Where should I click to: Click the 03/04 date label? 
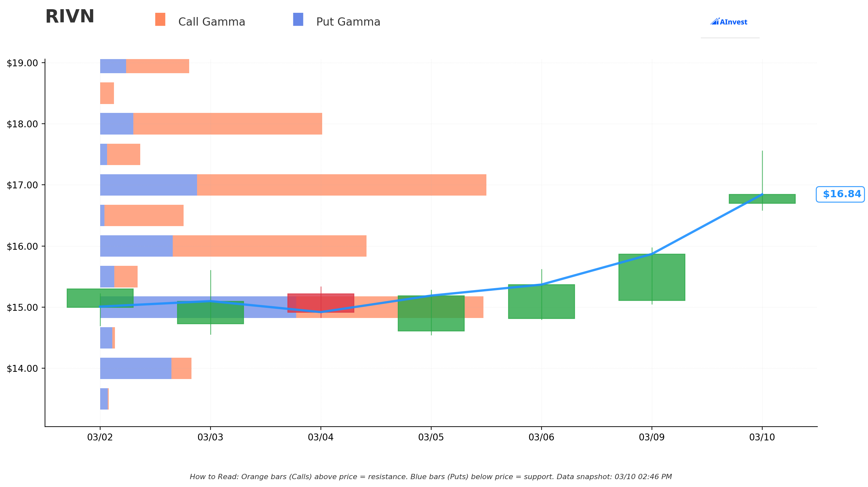(x=321, y=437)
